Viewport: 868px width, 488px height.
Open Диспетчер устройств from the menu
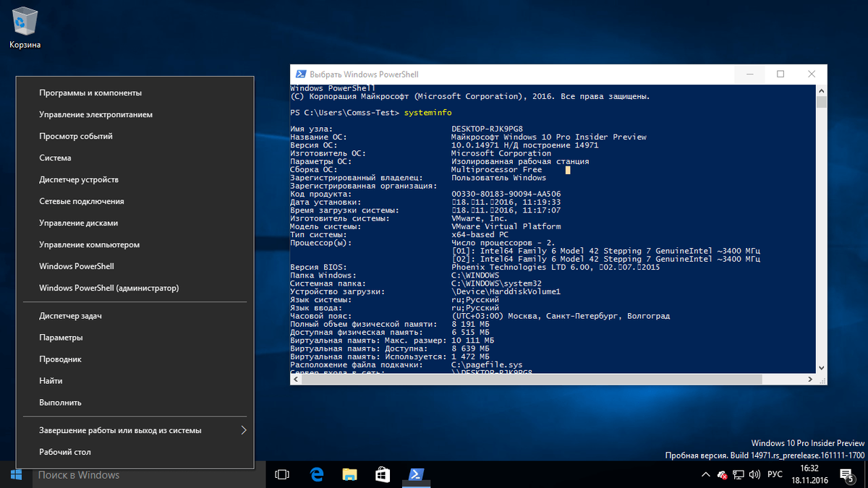[x=135, y=179]
